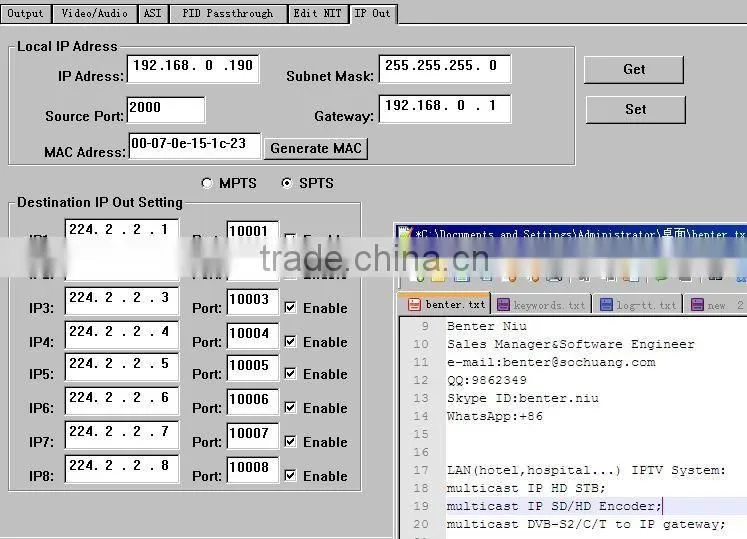Open the Video/Audio tab

(94, 13)
